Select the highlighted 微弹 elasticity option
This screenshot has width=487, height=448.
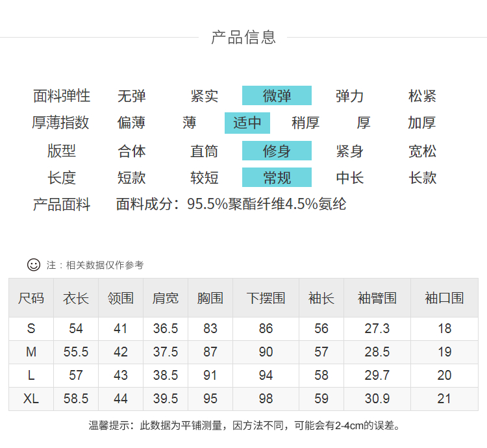tap(277, 96)
